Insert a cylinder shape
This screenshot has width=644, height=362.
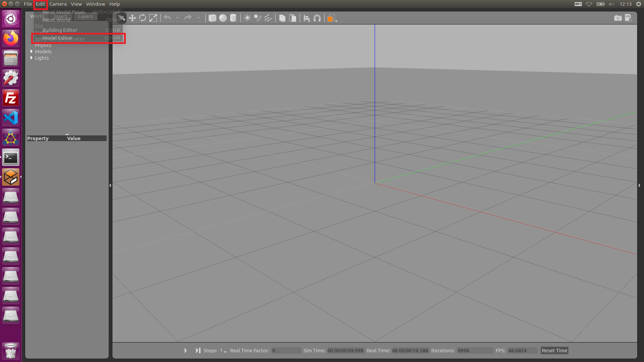[x=233, y=18]
